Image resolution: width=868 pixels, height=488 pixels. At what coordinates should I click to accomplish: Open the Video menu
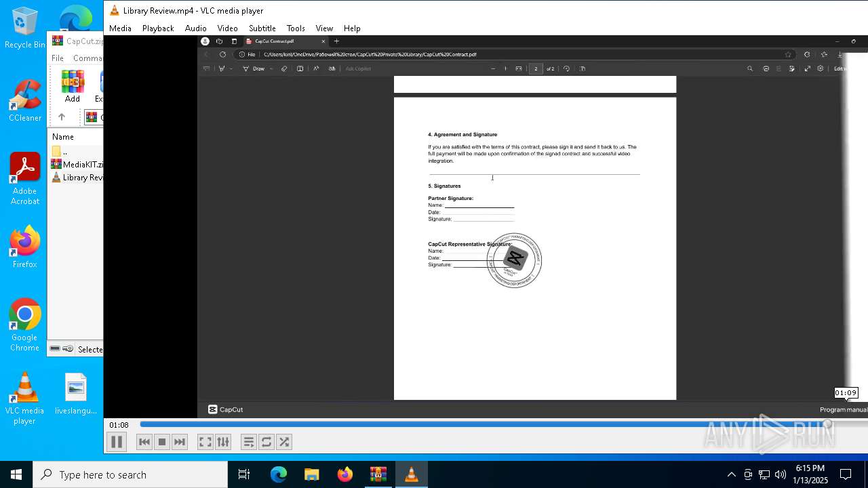tap(227, 28)
